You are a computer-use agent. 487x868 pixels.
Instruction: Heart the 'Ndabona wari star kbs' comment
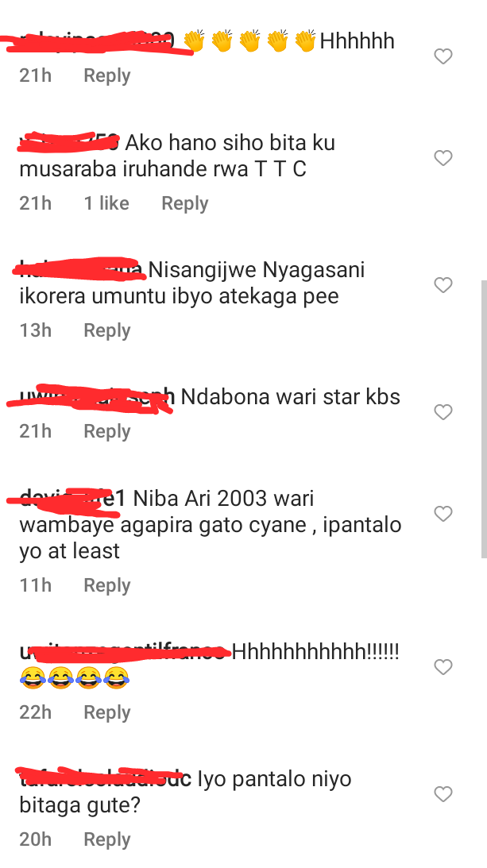coord(443,412)
